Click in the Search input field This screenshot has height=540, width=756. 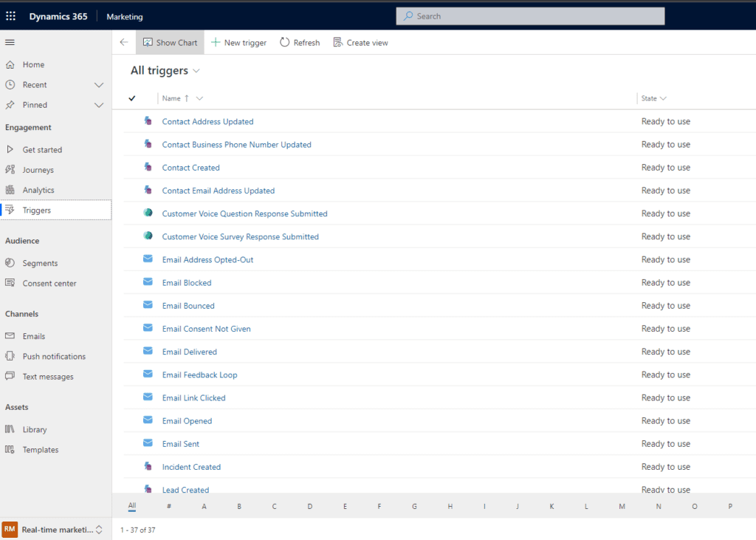(x=530, y=16)
